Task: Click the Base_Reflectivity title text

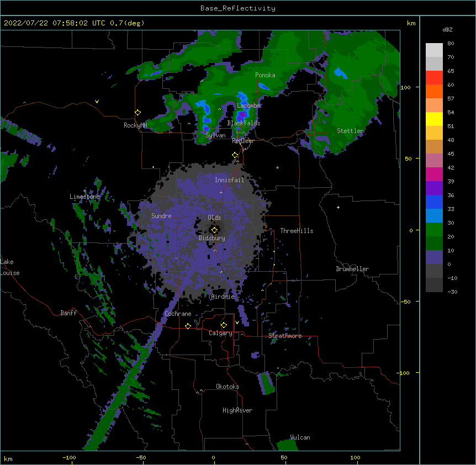Action: pyautogui.click(x=238, y=8)
